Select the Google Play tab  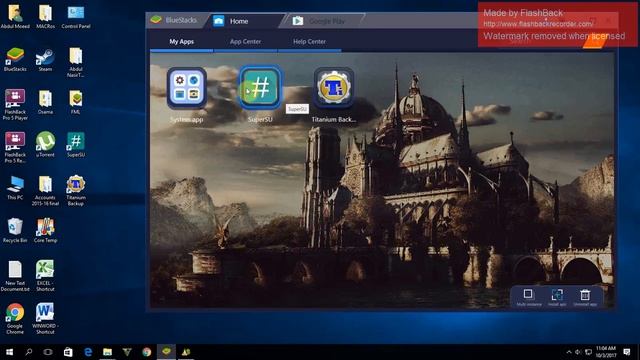[322, 21]
